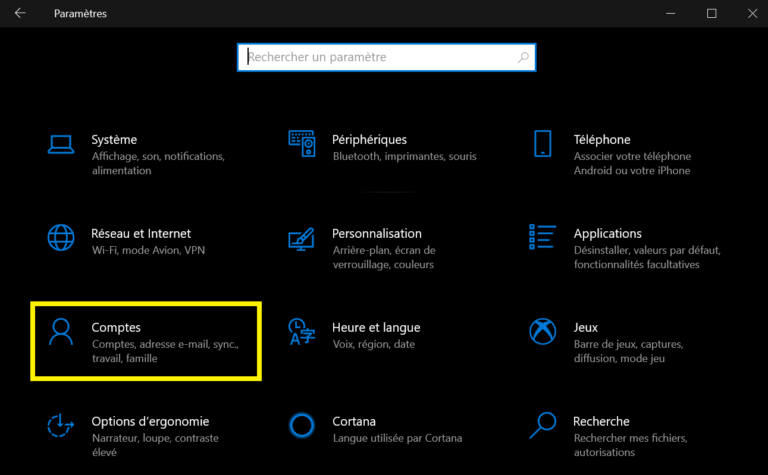Select the Recherche heading

point(601,422)
